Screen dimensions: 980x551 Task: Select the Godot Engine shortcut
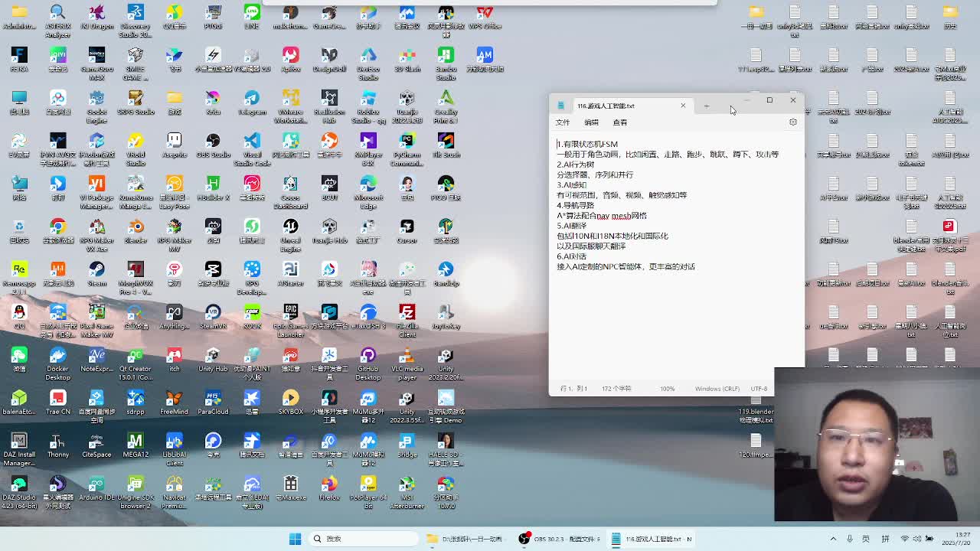(96, 99)
